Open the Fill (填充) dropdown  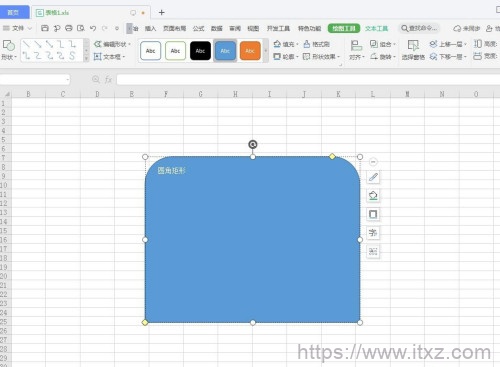click(x=286, y=44)
